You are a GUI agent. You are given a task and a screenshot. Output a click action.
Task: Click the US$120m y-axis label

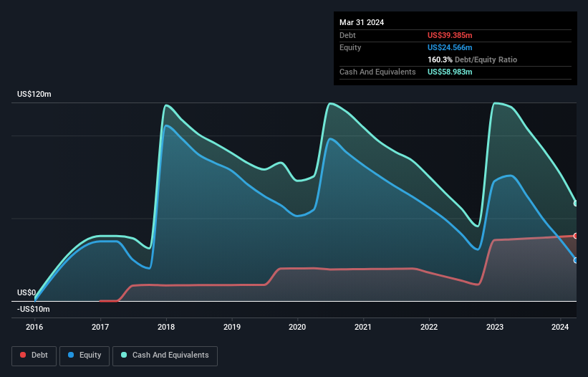click(x=34, y=94)
